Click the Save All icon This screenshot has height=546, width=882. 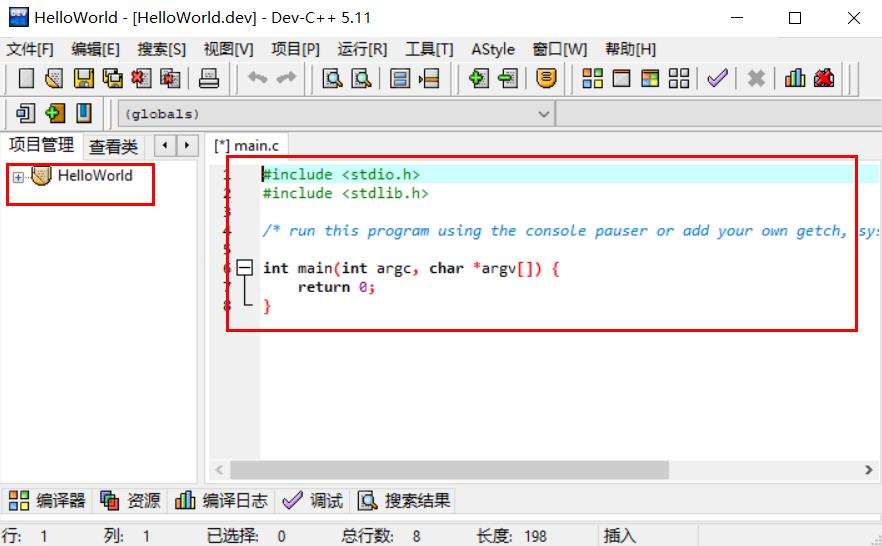point(112,78)
